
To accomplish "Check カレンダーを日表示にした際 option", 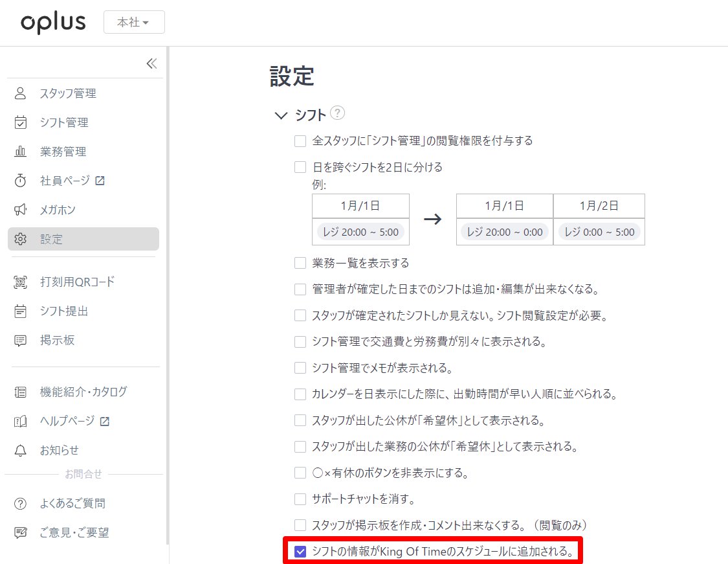I will click(300, 394).
